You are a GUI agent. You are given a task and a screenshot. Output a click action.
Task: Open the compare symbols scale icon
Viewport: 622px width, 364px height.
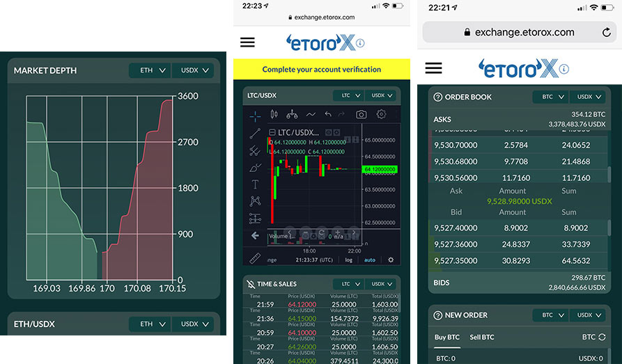pos(292,115)
